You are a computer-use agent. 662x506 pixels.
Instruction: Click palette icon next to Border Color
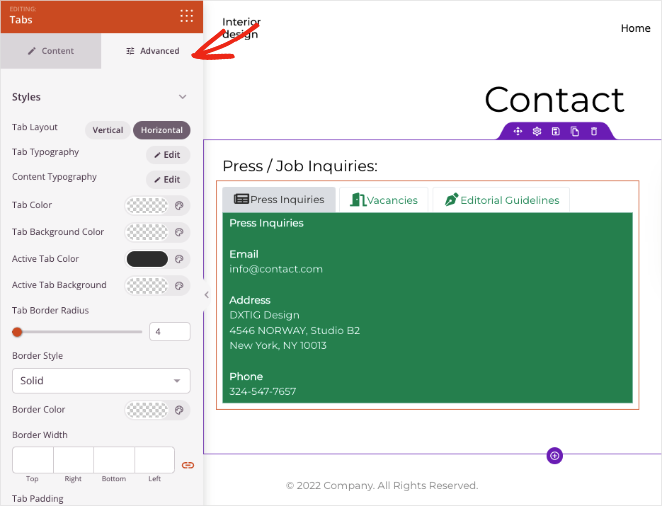179,410
